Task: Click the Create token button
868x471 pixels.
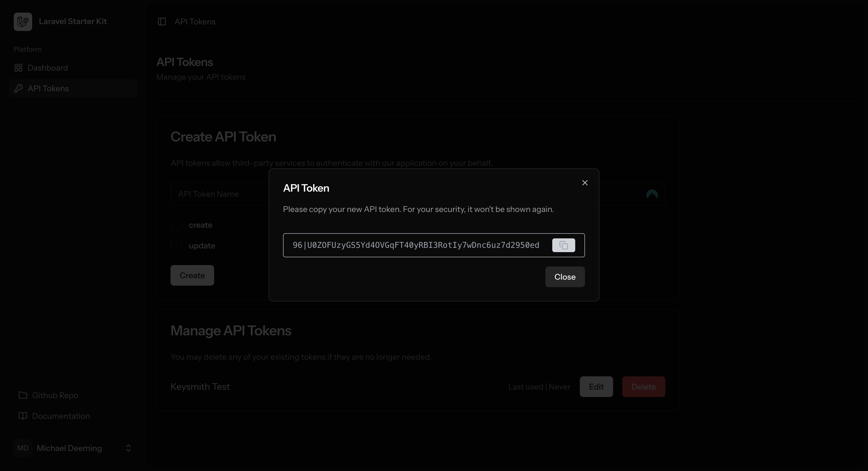Action: coord(192,275)
